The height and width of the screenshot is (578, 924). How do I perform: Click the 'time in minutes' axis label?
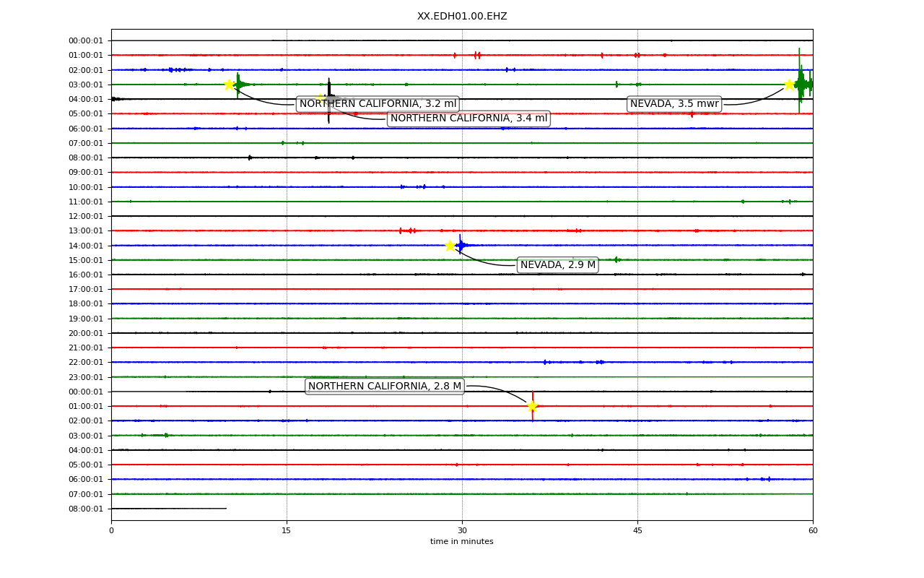pyautogui.click(x=462, y=542)
